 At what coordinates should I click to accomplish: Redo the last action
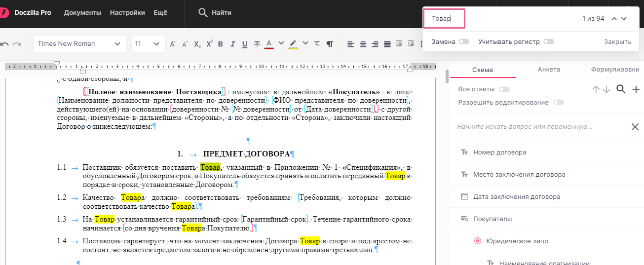[17, 44]
